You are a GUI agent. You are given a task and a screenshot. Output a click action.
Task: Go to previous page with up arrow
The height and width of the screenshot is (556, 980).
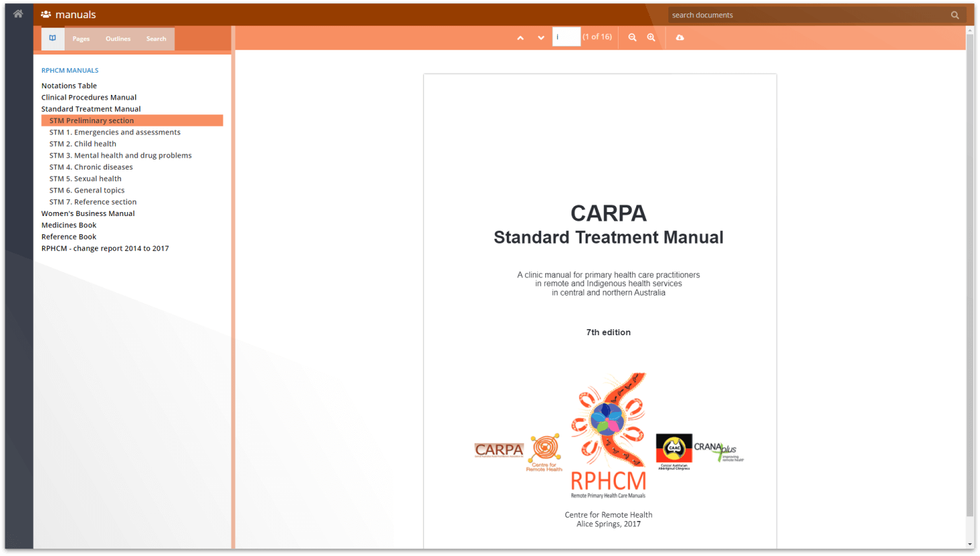pyautogui.click(x=520, y=38)
